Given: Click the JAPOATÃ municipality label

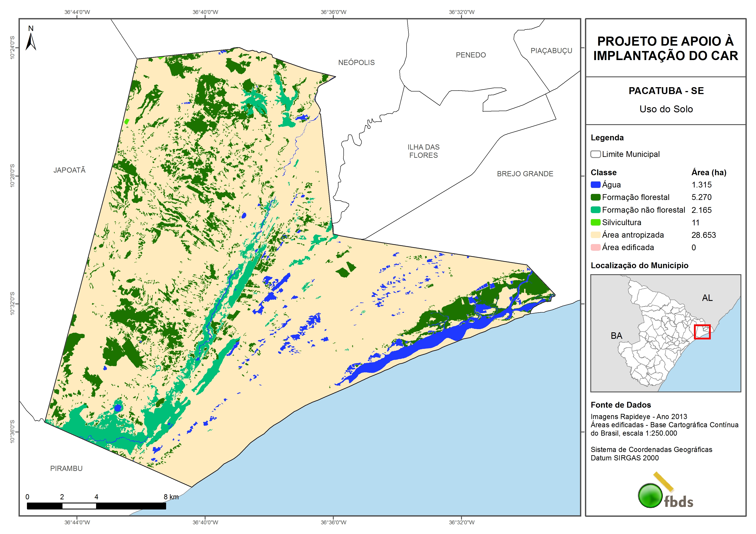Looking at the screenshot, I should click(x=69, y=170).
